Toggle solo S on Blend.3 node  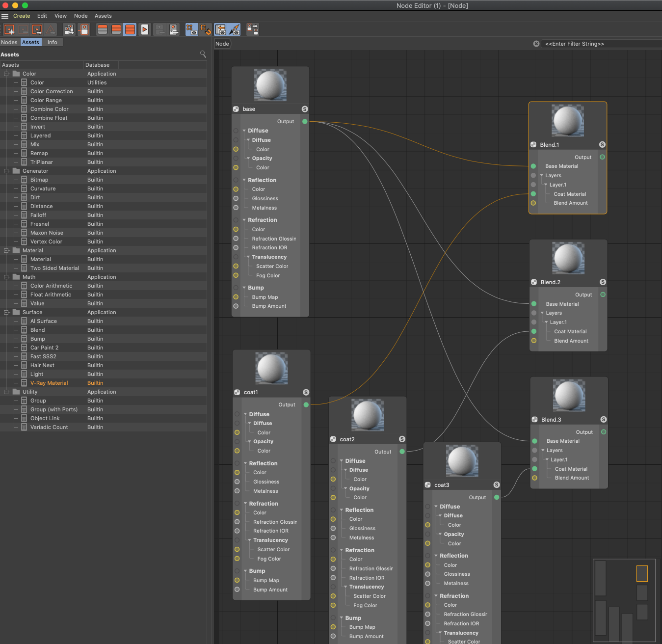(604, 420)
